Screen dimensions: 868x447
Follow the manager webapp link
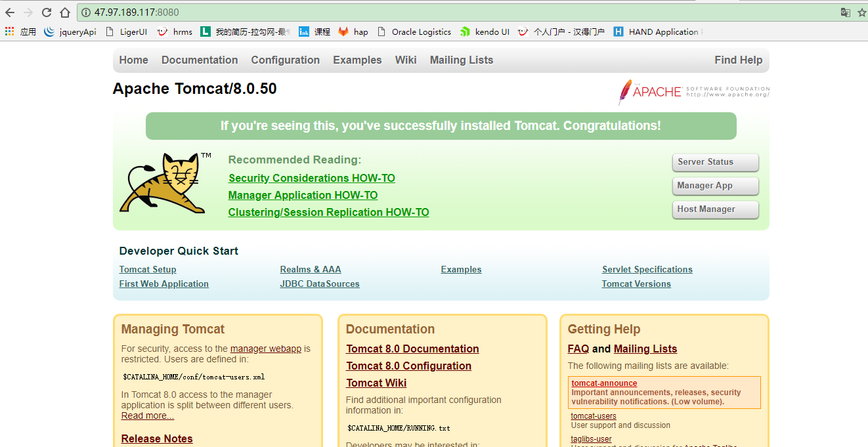(266, 349)
